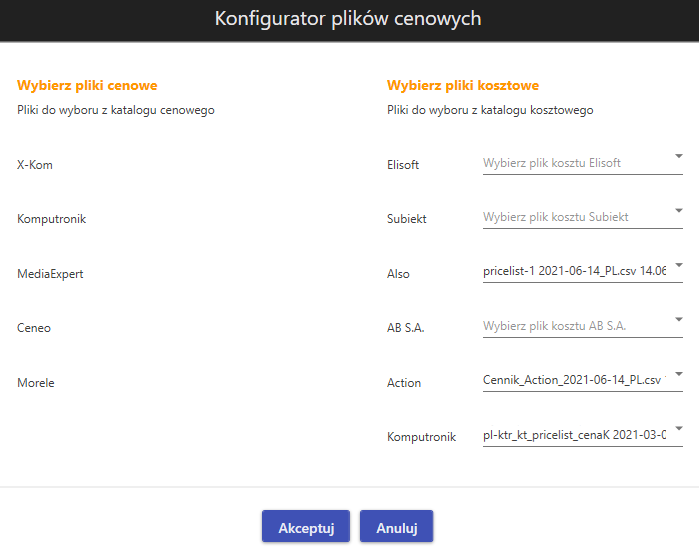
Task: Open the Komputronik pl-ktr_kt_pricelist dropdown
Action: [x=583, y=435]
